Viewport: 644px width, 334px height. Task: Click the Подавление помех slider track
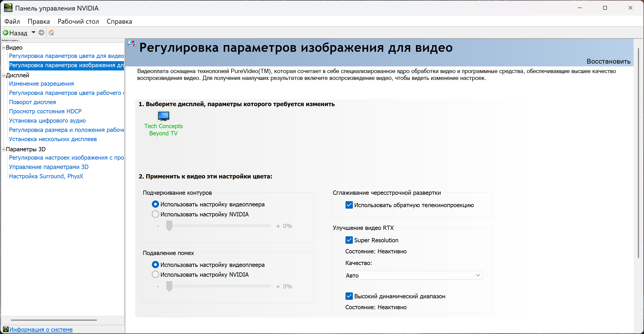[x=220, y=286]
